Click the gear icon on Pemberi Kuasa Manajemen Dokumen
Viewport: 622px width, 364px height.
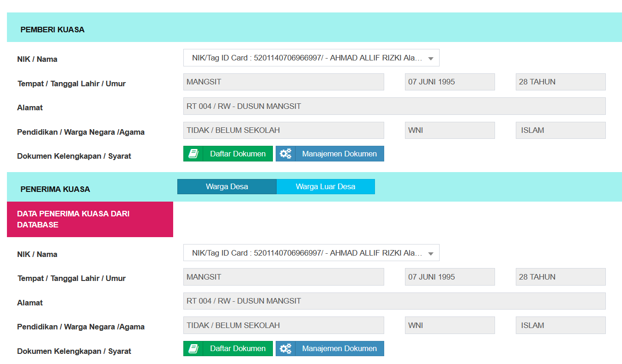click(285, 153)
